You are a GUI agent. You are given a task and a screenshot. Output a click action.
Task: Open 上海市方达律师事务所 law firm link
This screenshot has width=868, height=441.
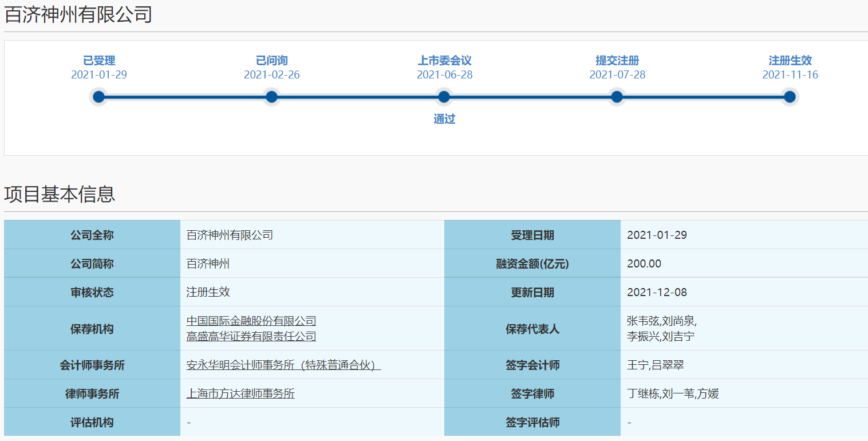coord(240,393)
